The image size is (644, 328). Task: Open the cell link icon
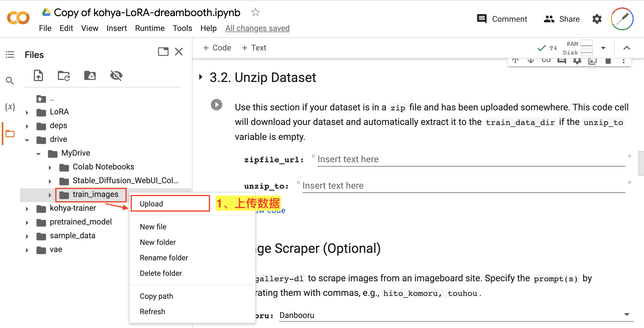click(x=546, y=60)
